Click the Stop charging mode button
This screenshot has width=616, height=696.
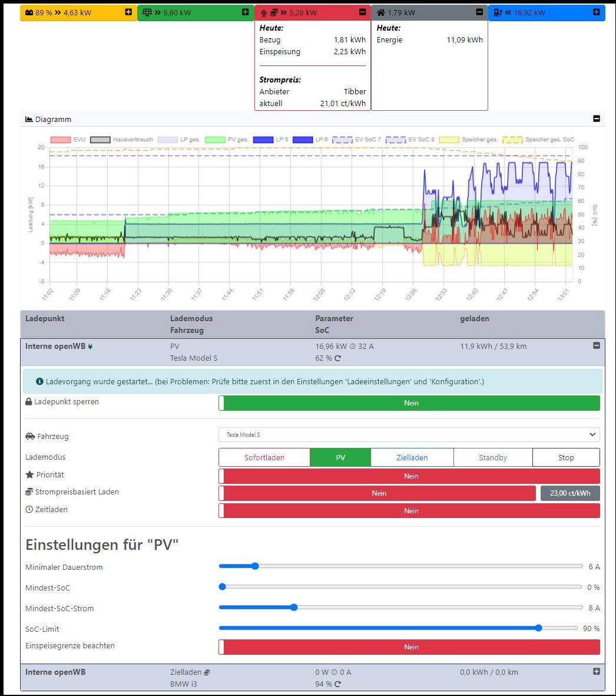coord(565,457)
